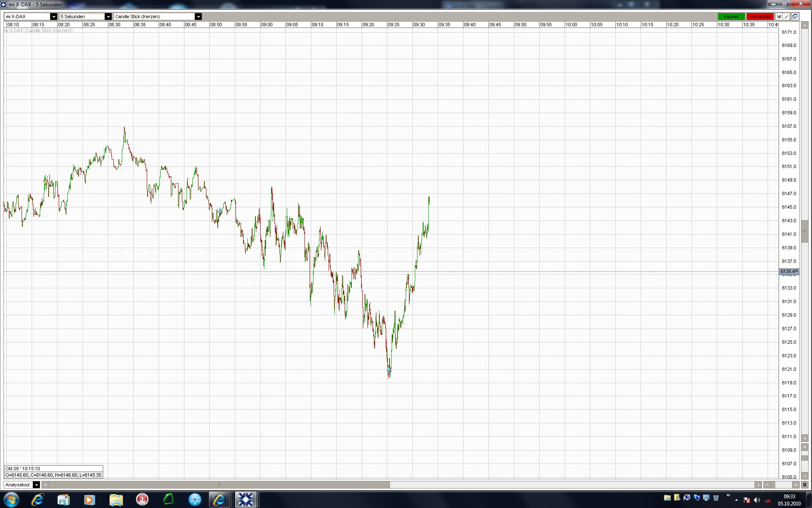Click the green Kaufen buy button

[731, 17]
